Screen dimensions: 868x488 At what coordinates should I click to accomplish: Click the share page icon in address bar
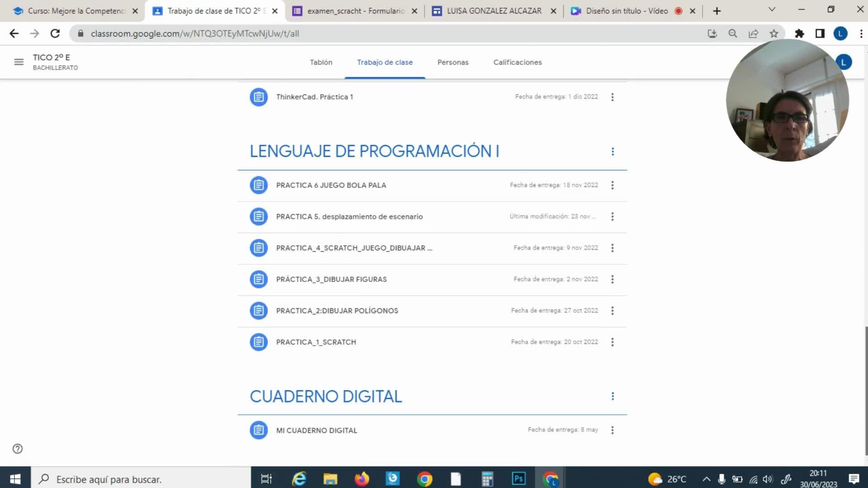point(753,33)
